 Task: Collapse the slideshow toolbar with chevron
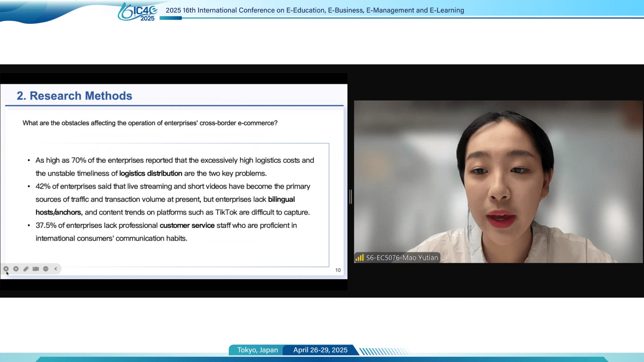tap(56, 269)
